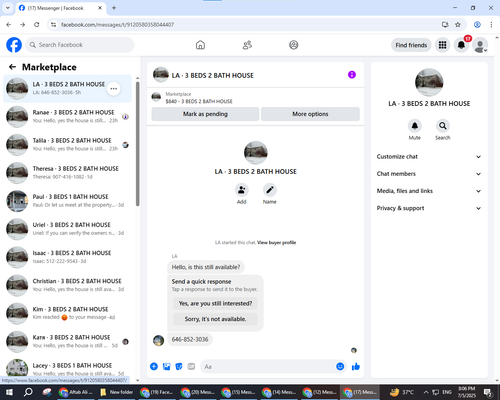Expand Chat members section
This screenshot has height=400, width=500.
coord(429,174)
